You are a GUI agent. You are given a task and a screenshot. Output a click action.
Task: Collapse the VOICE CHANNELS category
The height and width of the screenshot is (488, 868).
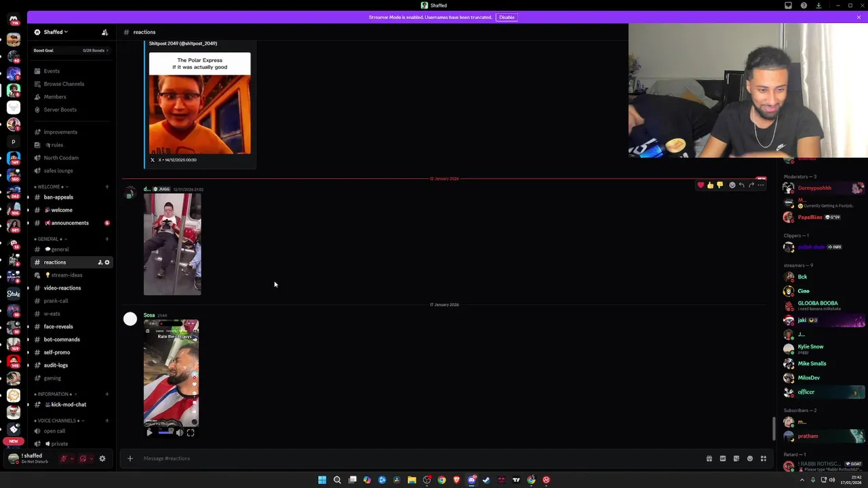[58, 421]
